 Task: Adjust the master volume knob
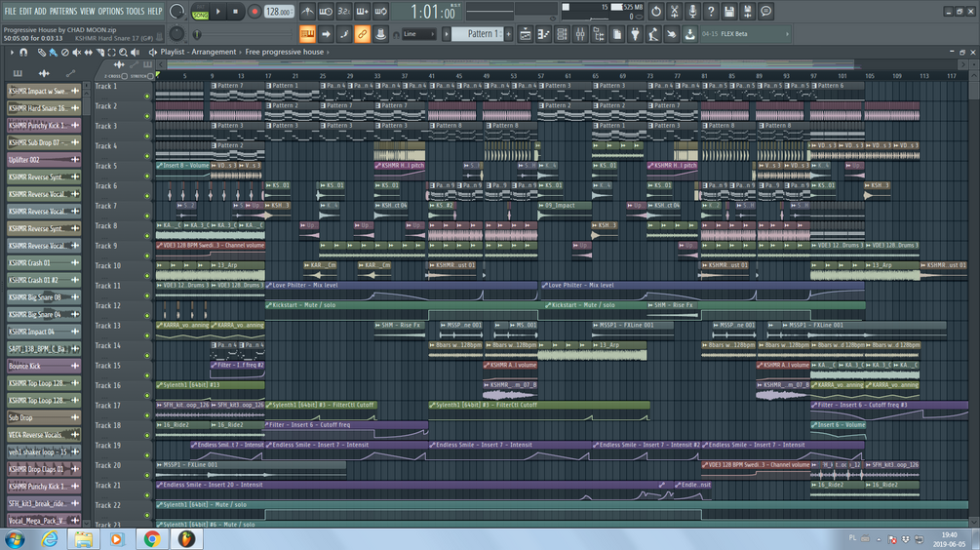[x=176, y=12]
